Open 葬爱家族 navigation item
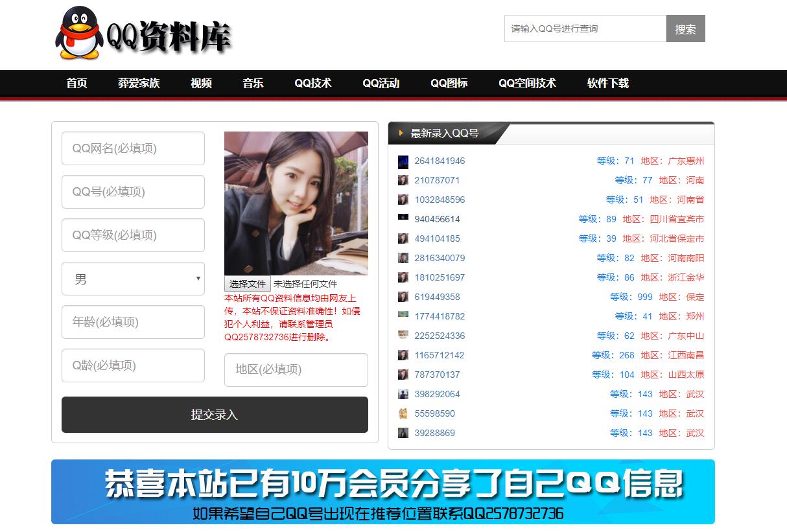The image size is (787, 532). click(x=139, y=83)
